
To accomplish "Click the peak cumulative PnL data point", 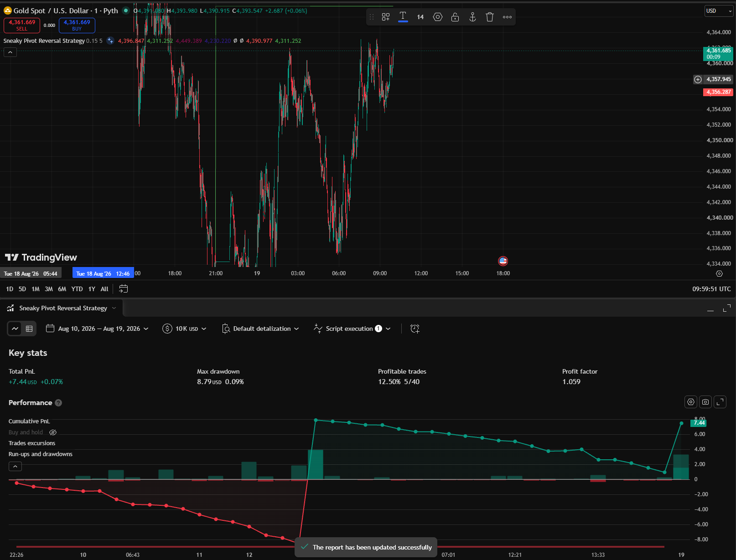I will [x=316, y=420].
